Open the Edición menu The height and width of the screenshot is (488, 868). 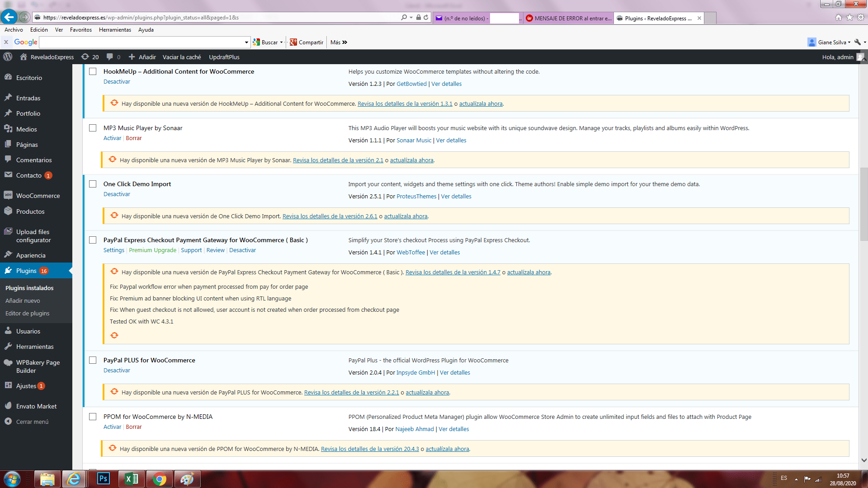tap(39, 30)
